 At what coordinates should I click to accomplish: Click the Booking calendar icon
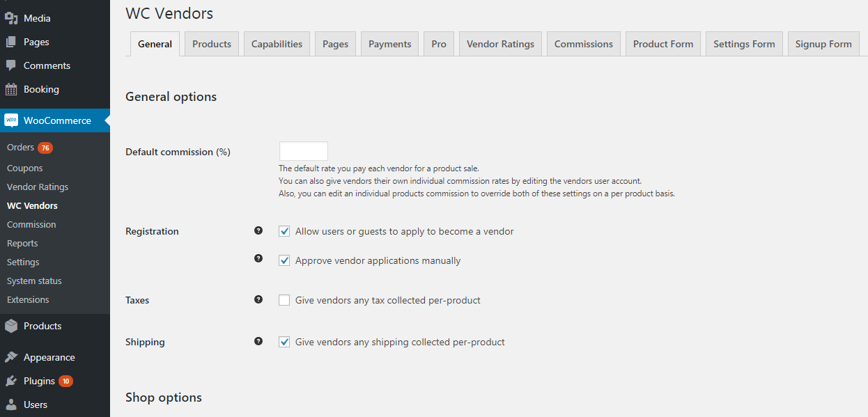tap(12, 88)
